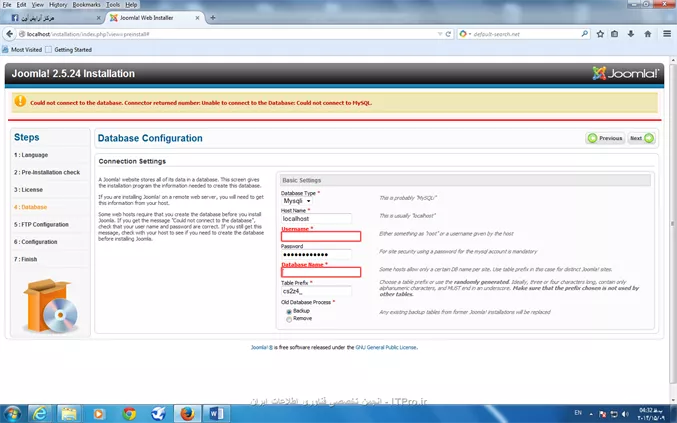Click the EN language indicator in tray
This screenshot has width=677, height=423.
578,413
